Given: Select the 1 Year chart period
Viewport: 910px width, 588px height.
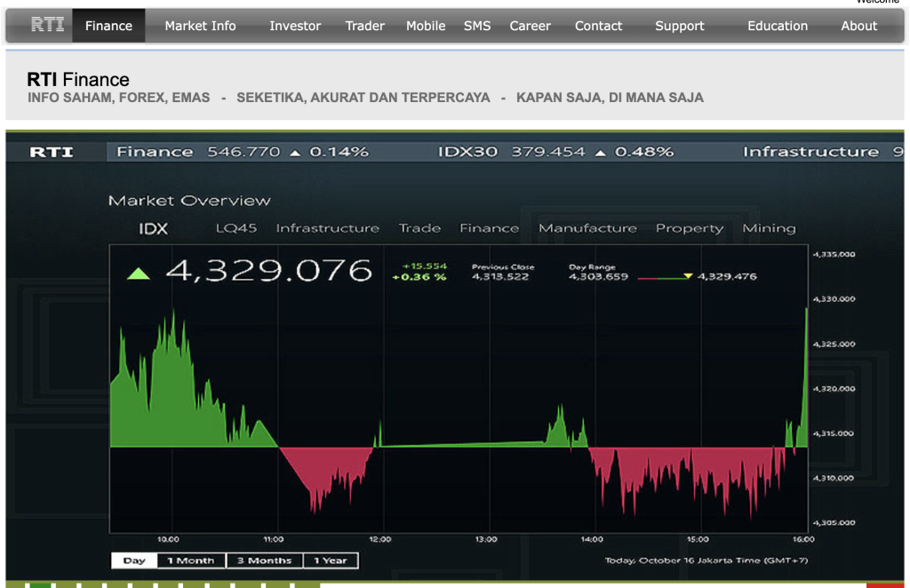Looking at the screenshot, I should point(331,560).
